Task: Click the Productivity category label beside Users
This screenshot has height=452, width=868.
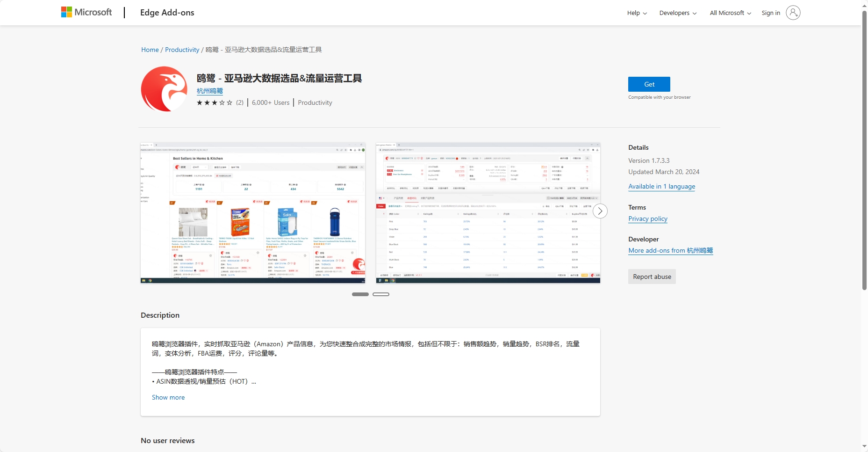Action: point(315,102)
